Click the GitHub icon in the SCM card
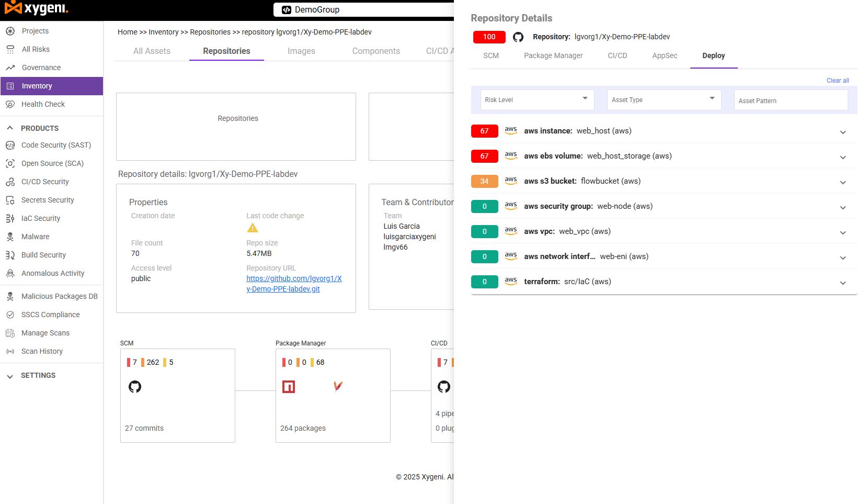The height and width of the screenshot is (504, 868). 135,387
